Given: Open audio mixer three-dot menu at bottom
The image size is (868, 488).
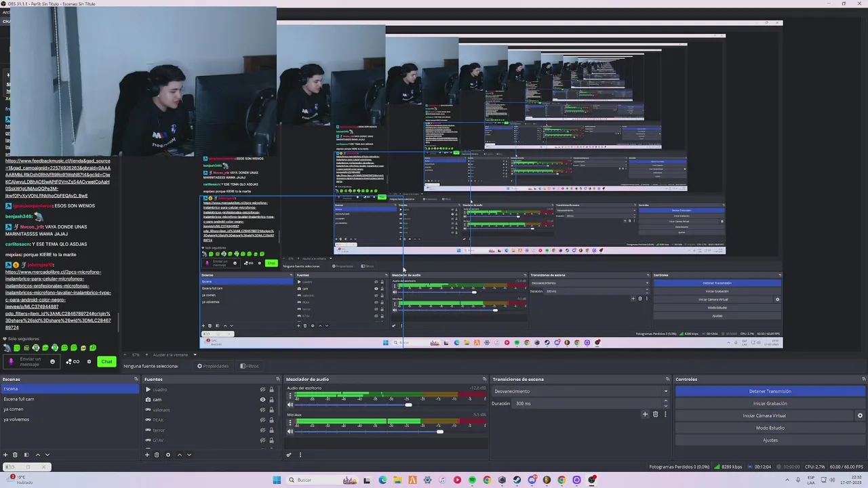Looking at the screenshot, I should click(x=300, y=455).
